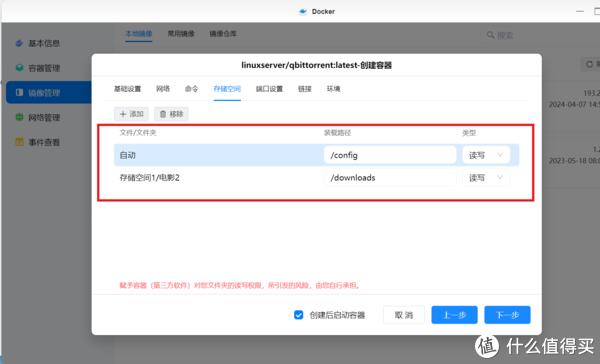Screen dimensions: 600x364
Task: Open the 常用镜像 tab in main window
Action: pyautogui.click(x=181, y=34)
